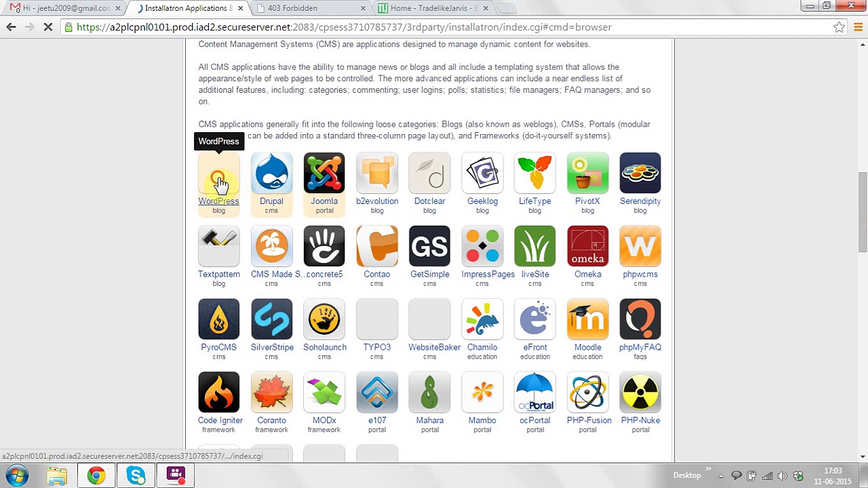
Task: Open a new browser tab
Action: pos(506,8)
